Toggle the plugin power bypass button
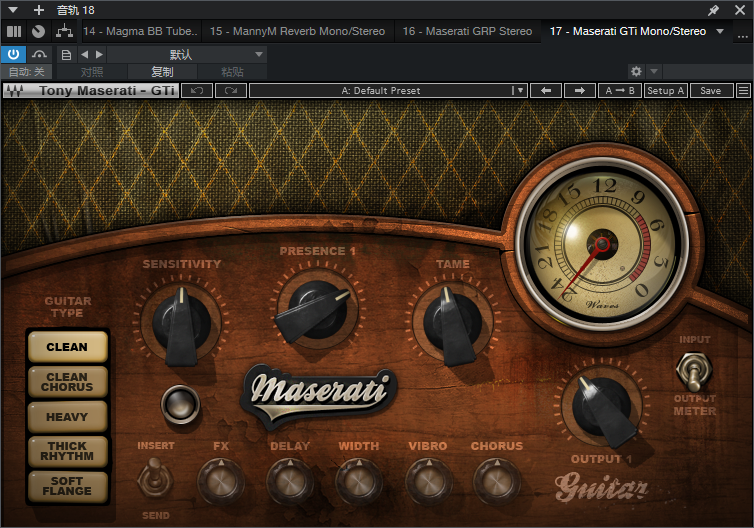 tap(13, 54)
